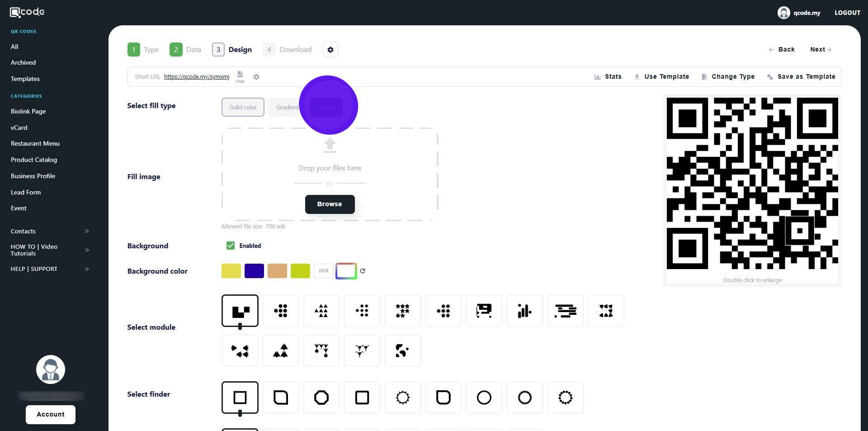Pick the scalloped circle finder shape
This screenshot has width=868, height=431.
coord(525,398)
